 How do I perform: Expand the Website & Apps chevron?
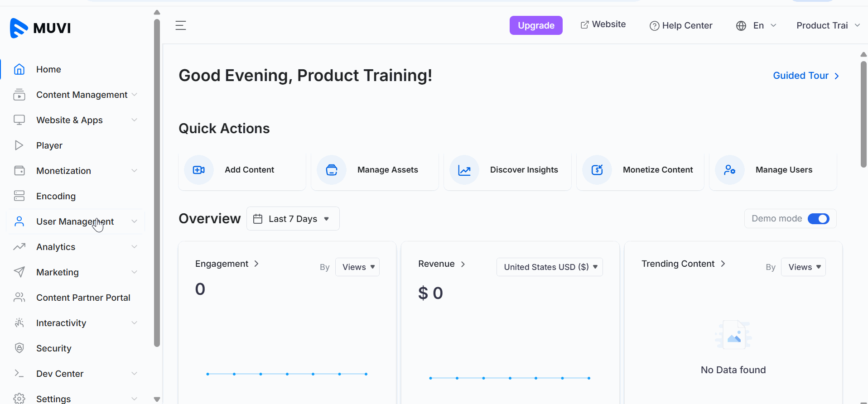point(134,120)
